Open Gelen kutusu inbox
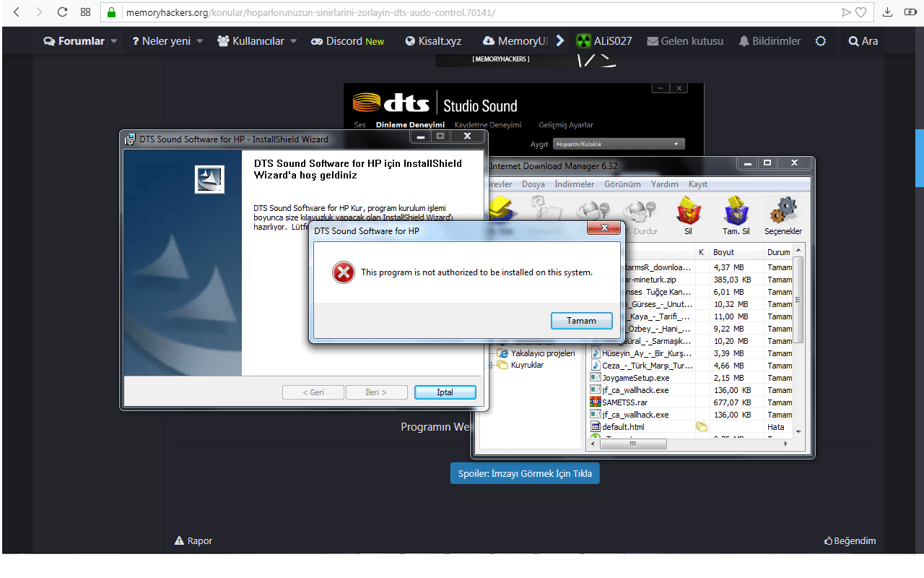Image resolution: width=924 pixels, height=578 pixels. pyautogui.click(x=685, y=41)
